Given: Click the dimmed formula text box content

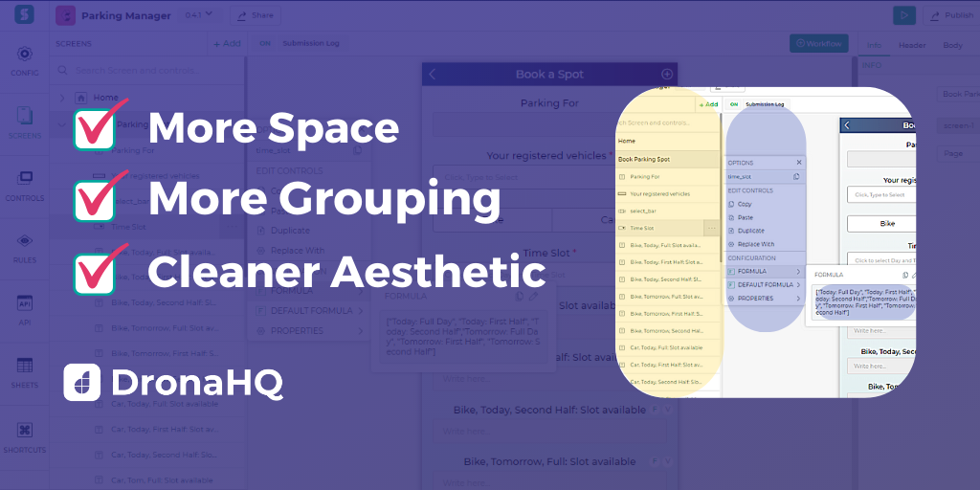Looking at the screenshot, I should click(462, 338).
